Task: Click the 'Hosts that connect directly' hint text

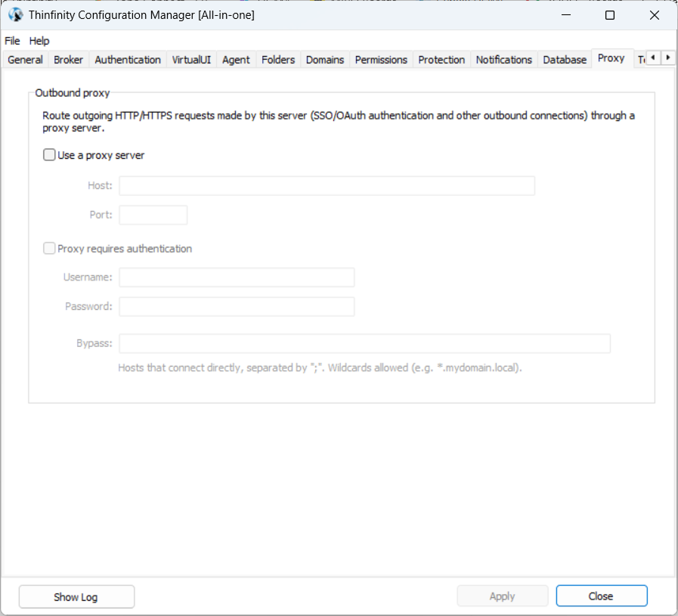Action: [320, 368]
